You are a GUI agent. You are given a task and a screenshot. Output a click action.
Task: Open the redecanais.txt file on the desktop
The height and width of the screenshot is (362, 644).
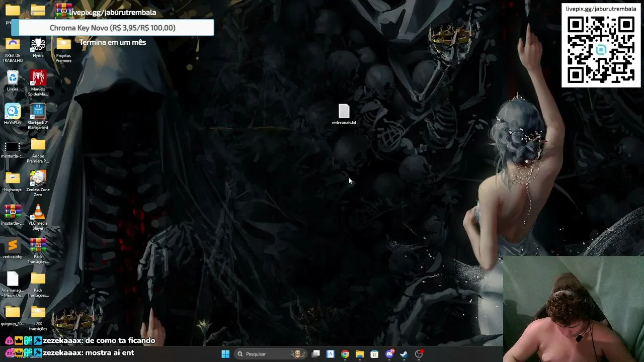[344, 114]
